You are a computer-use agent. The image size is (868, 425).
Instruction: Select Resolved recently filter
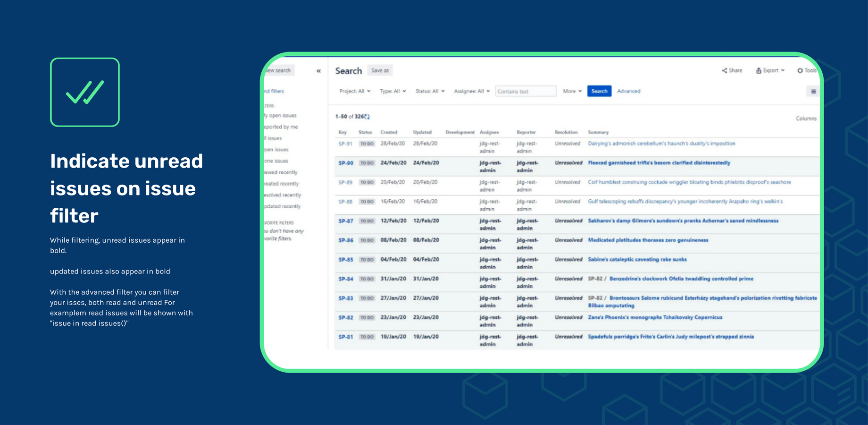point(283,195)
